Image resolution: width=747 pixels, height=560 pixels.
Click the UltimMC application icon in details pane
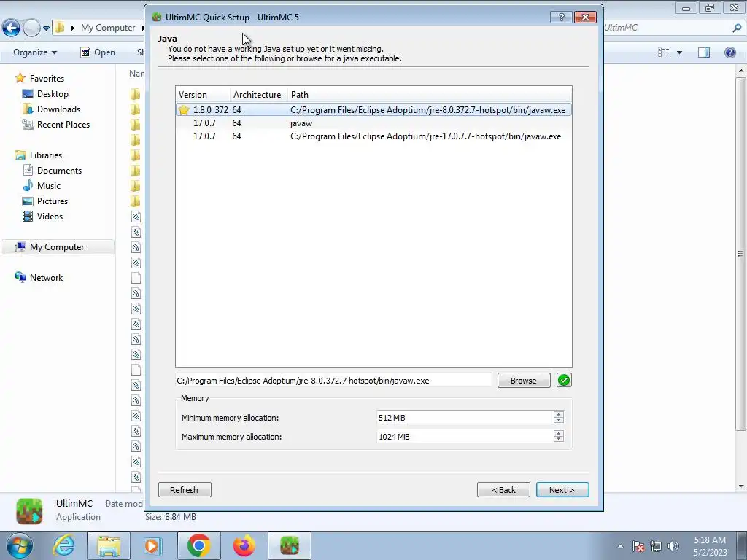[29, 511]
